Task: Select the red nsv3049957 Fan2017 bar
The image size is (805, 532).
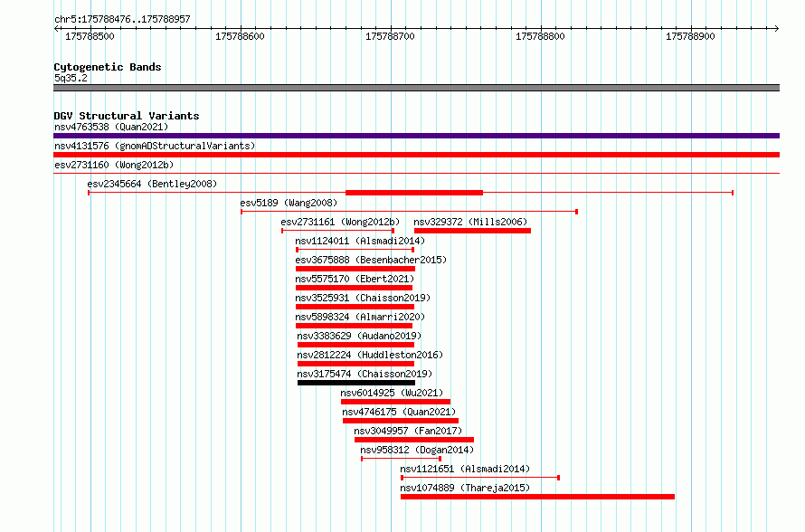Action: [x=413, y=440]
